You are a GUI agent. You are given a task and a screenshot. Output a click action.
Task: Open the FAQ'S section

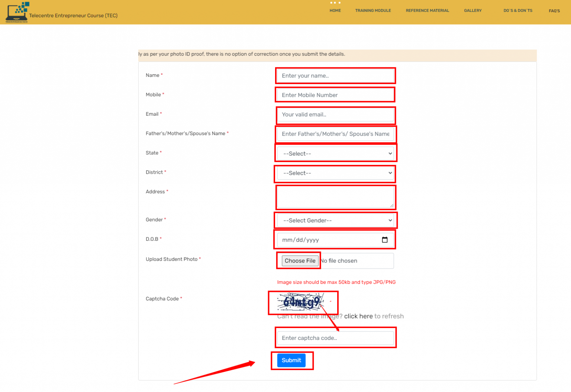click(x=554, y=11)
